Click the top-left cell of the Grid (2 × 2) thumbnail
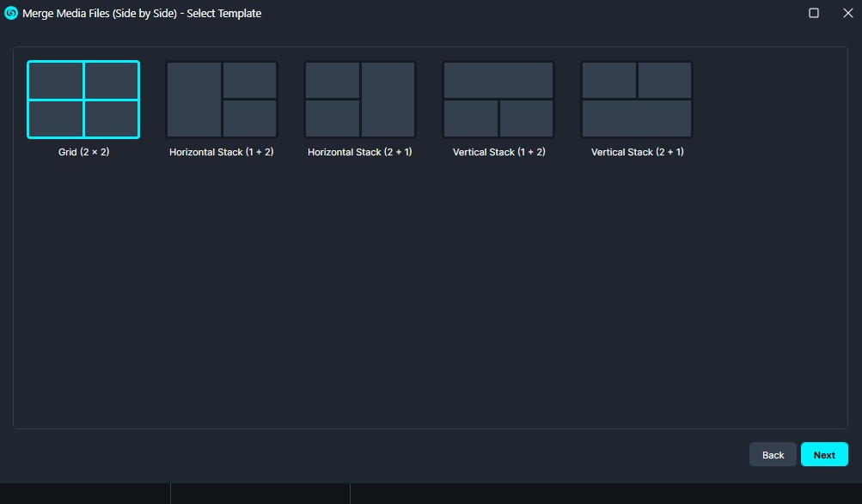 [x=56, y=81]
